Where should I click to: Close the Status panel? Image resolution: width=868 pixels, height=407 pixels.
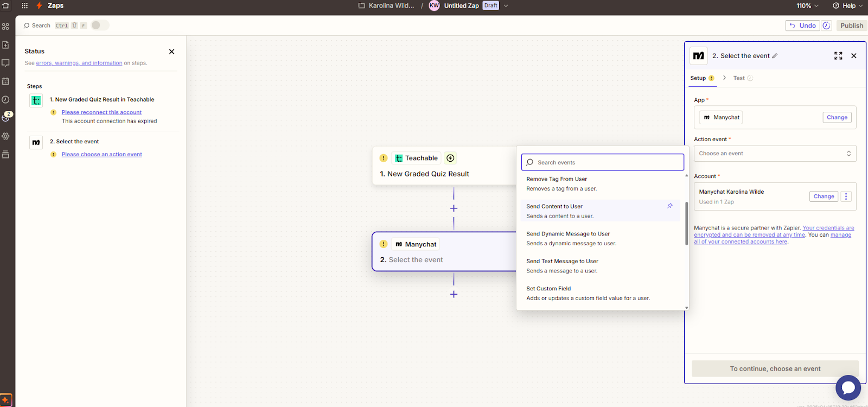(171, 52)
